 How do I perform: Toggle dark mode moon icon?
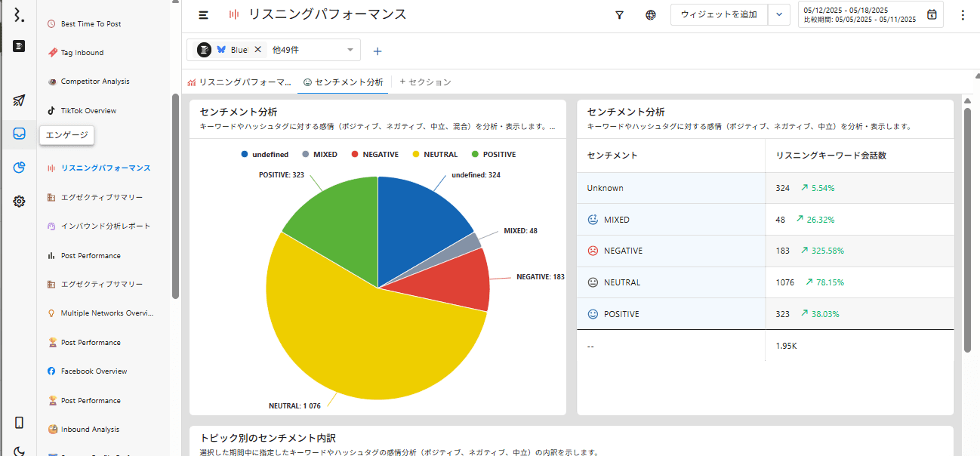(19, 451)
